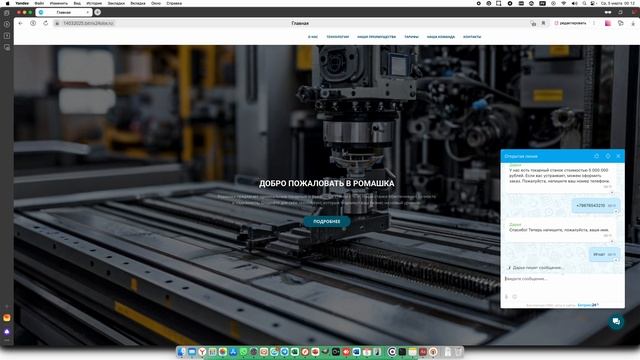Open the Справка menu

point(174,3)
